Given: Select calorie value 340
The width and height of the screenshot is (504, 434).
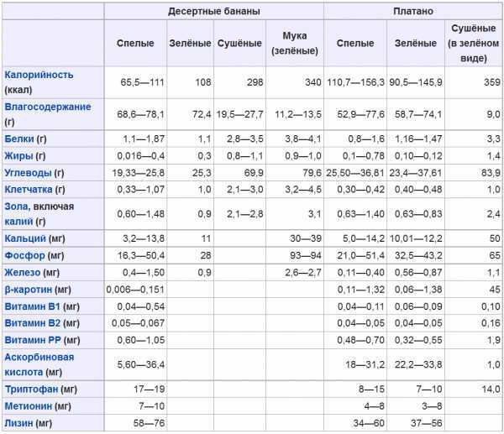Looking at the screenshot, I should (313, 82).
